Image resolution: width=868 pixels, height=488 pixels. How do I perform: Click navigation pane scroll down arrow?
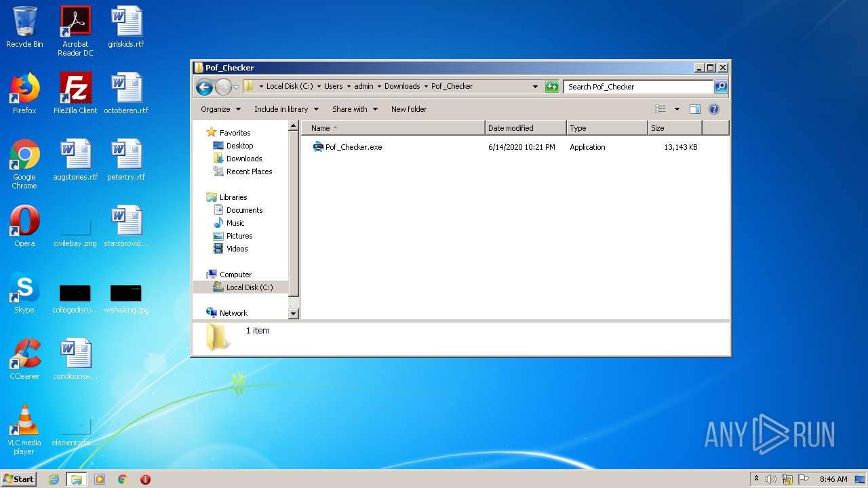click(294, 314)
